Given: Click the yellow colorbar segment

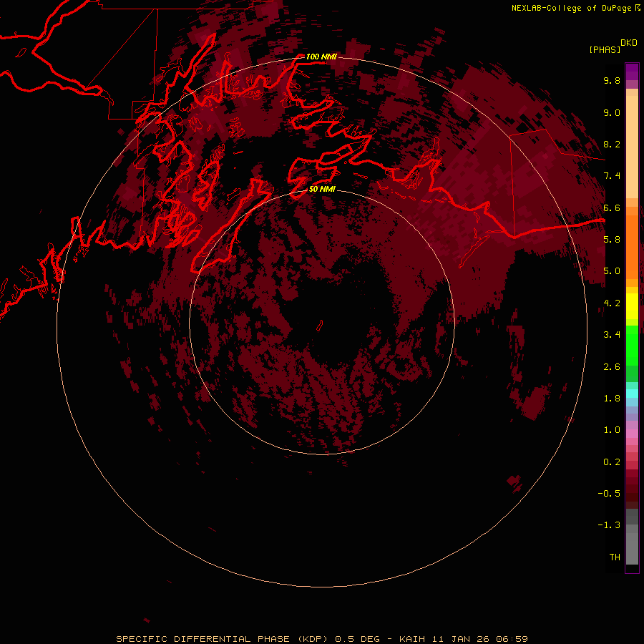Looking at the screenshot, I should point(632,306).
